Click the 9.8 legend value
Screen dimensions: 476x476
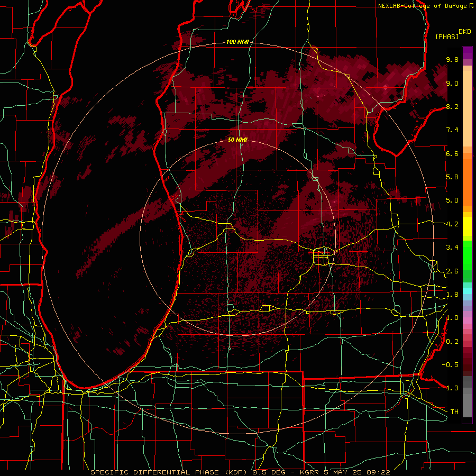pyautogui.click(x=452, y=59)
